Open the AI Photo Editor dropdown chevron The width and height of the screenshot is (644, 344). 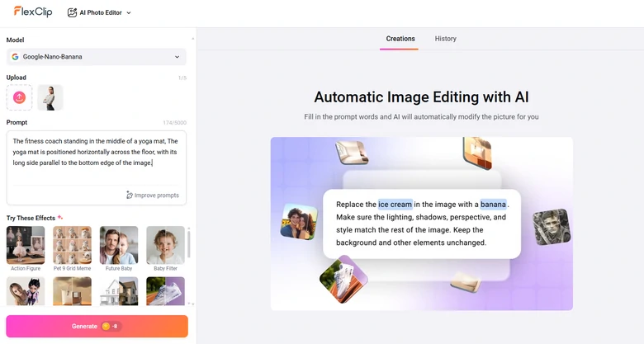pyautogui.click(x=129, y=12)
